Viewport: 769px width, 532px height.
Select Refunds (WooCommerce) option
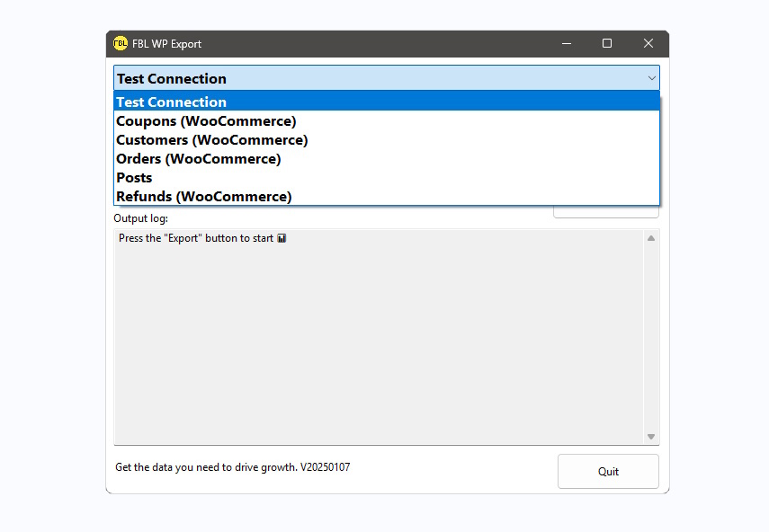[203, 197]
